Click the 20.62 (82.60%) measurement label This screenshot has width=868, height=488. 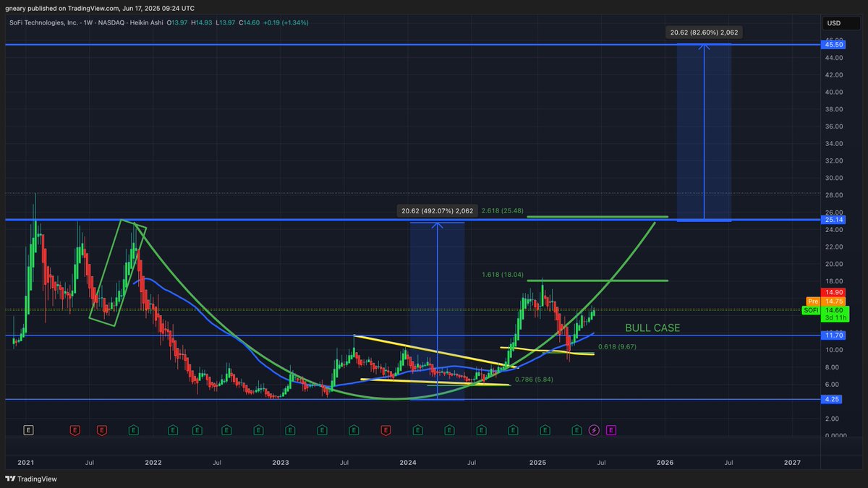tap(705, 33)
